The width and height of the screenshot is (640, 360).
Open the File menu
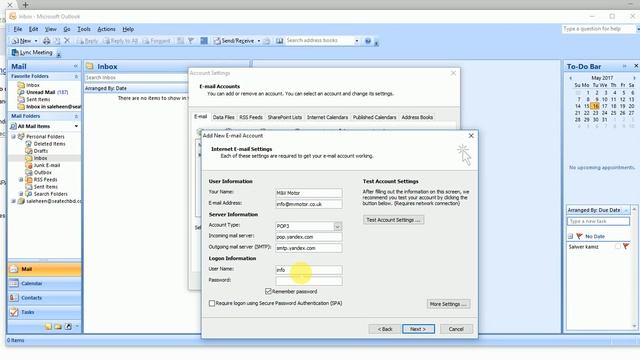[18, 29]
